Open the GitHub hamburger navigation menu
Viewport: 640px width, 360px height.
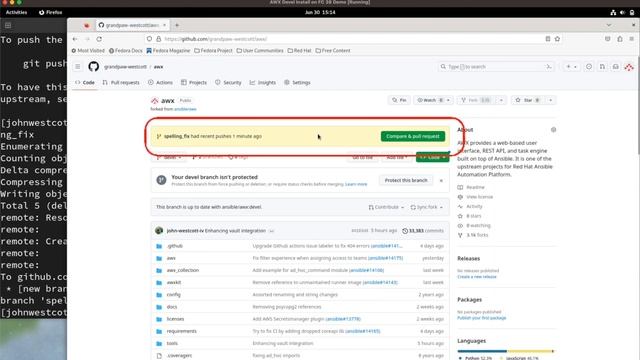[78, 67]
